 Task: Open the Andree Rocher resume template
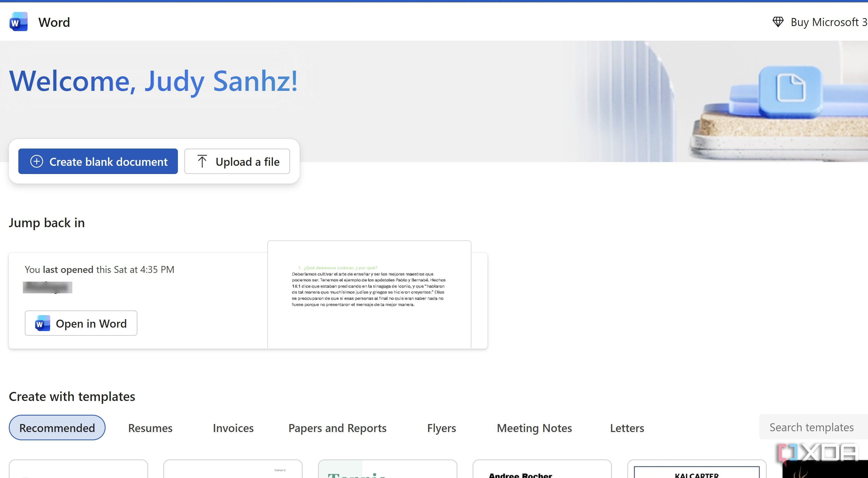click(x=542, y=469)
